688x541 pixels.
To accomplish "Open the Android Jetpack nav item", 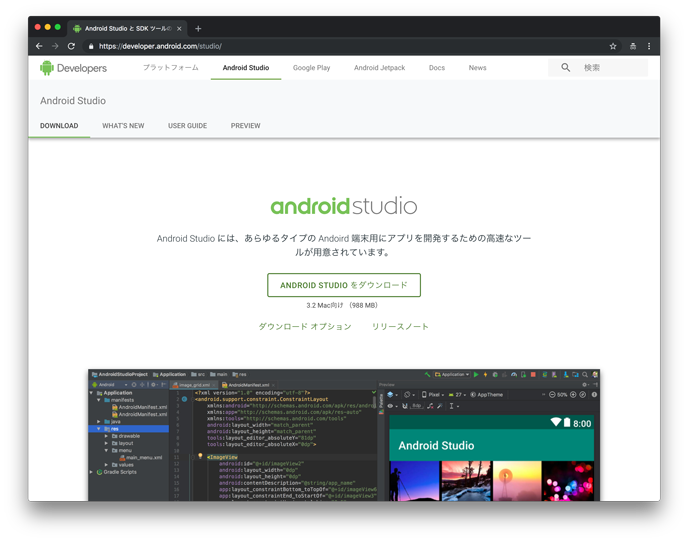I will pos(380,68).
